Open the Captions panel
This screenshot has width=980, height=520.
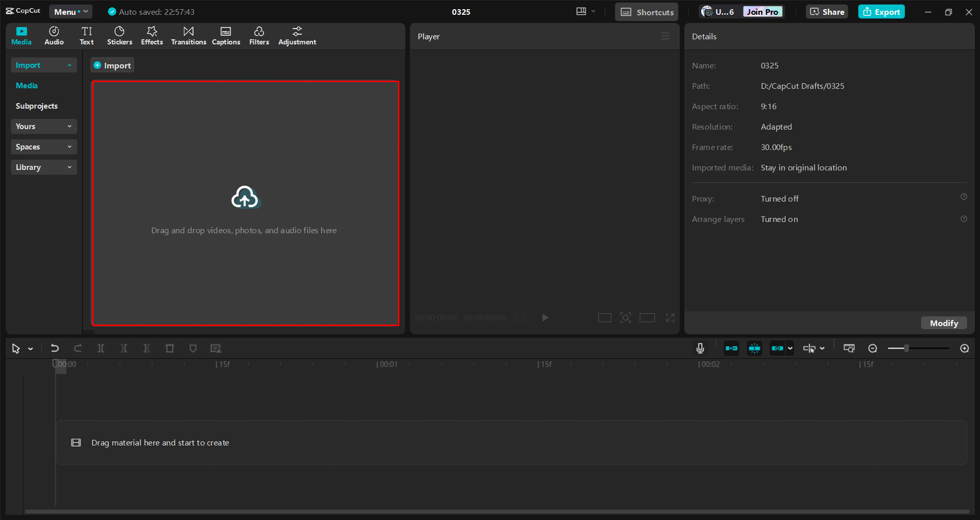pos(226,35)
